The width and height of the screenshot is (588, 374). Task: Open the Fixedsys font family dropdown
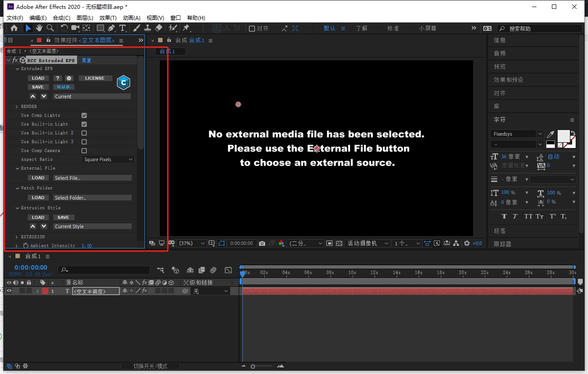[517, 134]
